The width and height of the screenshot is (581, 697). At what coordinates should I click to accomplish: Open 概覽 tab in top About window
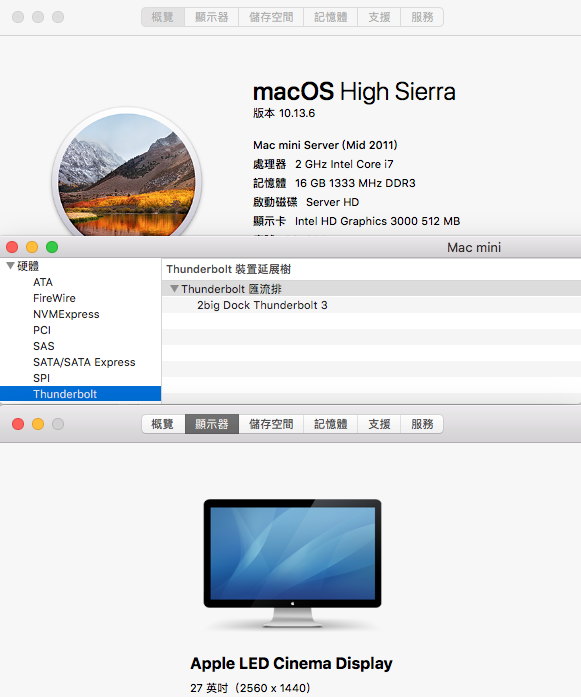163,17
